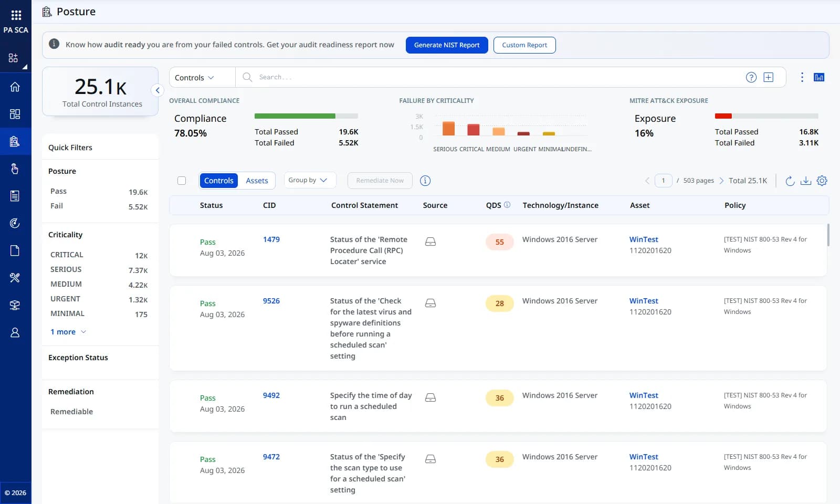Click the add query plus icon
This screenshot has width=840, height=504.
click(x=769, y=77)
